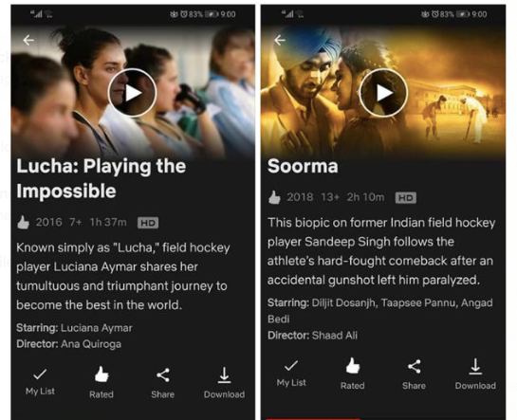Go back from the Lucha movie page
The image size is (517, 420).
pos(28,40)
